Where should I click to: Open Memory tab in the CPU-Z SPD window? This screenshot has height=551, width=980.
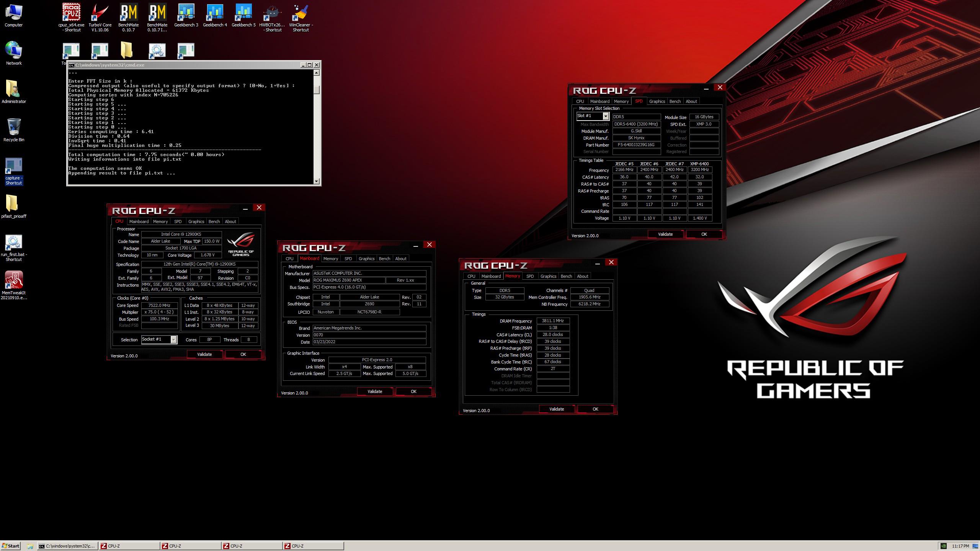click(x=621, y=101)
